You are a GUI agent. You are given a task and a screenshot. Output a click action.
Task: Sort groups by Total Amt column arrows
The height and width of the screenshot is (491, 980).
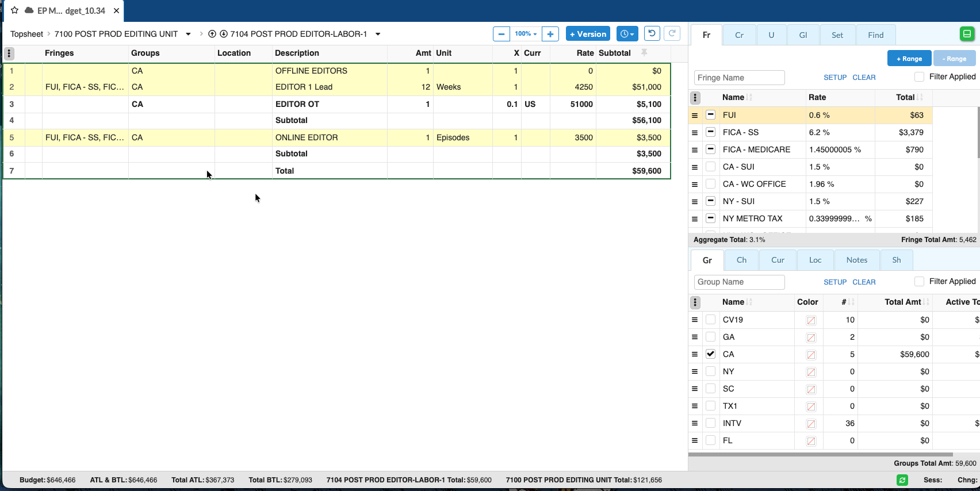click(927, 302)
